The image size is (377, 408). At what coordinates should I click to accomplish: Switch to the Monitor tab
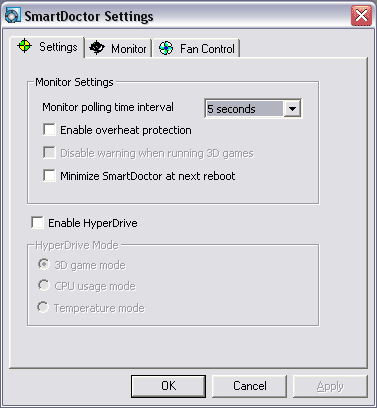(118, 49)
